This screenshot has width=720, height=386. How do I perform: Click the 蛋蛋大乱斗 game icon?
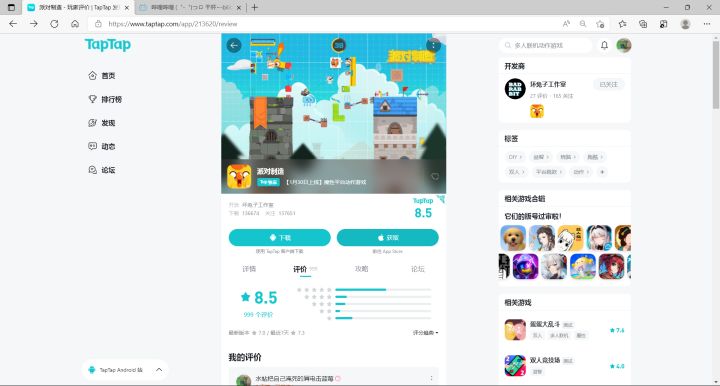click(x=515, y=330)
